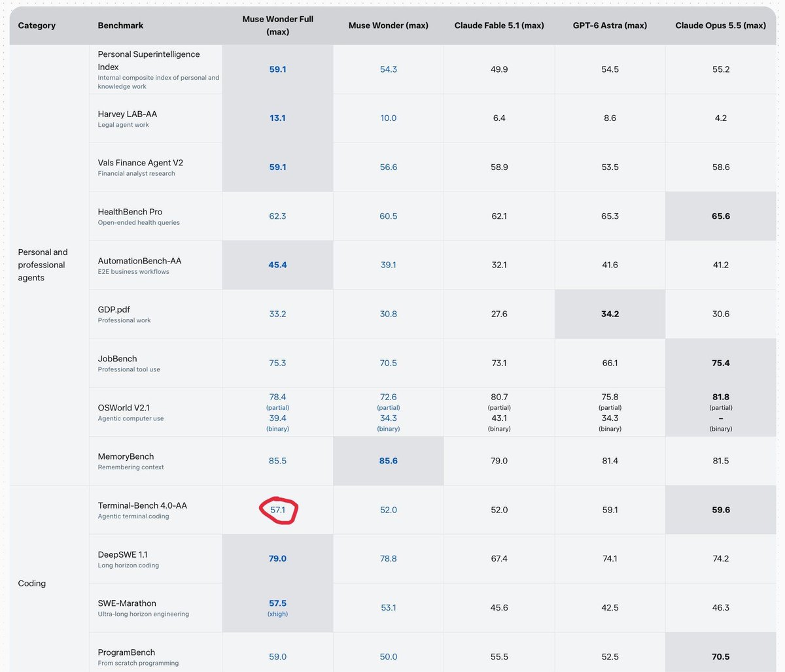Click the Harvey LAB-AA benchmark label
This screenshot has height=672, width=785.
click(x=127, y=114)
